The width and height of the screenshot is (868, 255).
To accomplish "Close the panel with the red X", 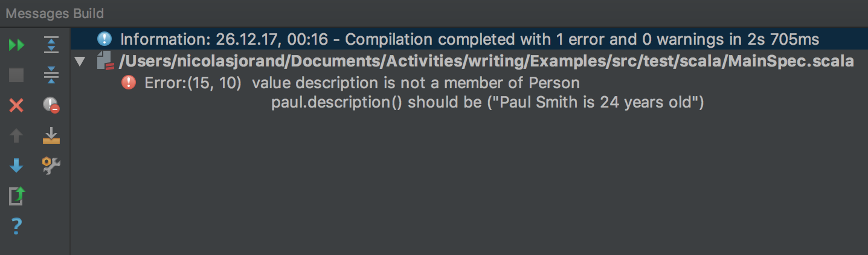I will coord(17,106).
